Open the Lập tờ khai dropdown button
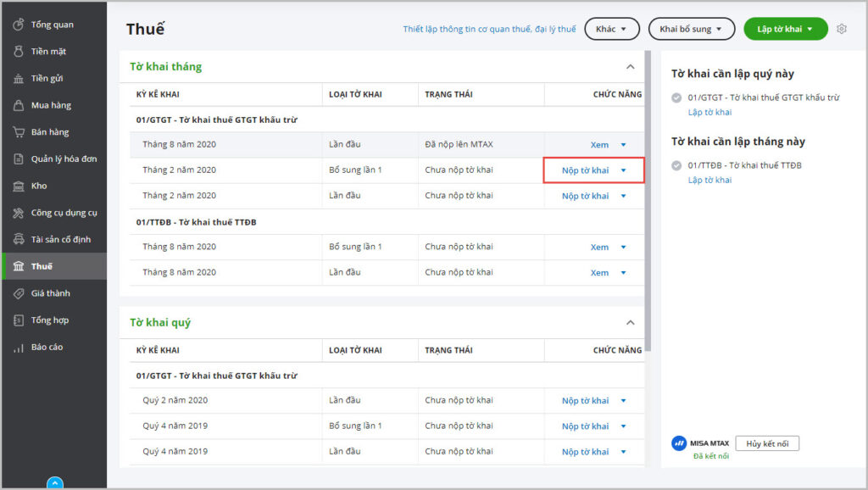 [785, 29]
